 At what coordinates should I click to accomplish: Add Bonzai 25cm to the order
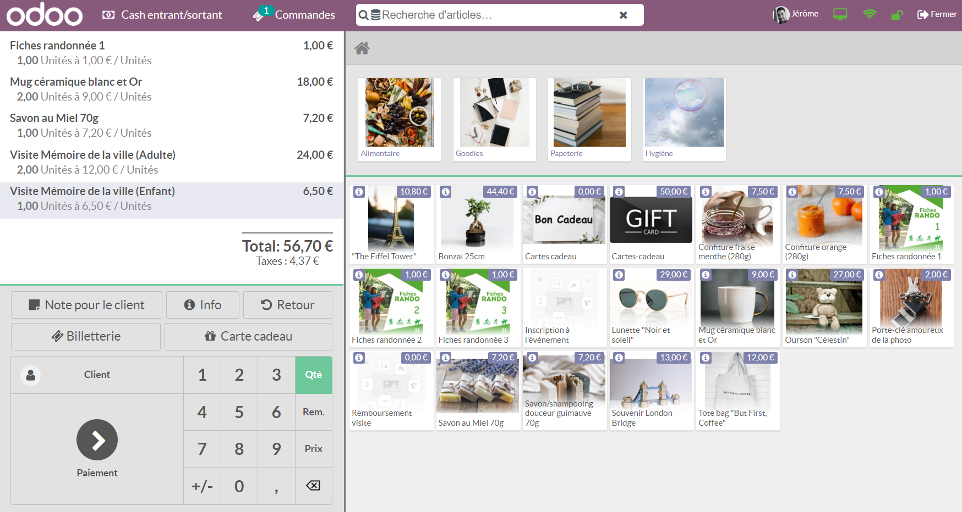click(477, 224)
